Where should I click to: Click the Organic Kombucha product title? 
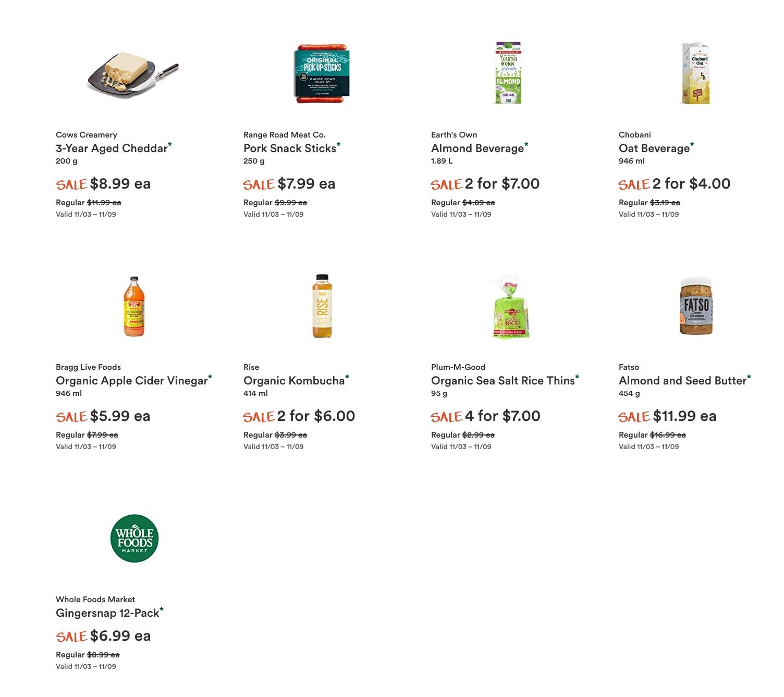pyautogui.click(x=294, y=381)
